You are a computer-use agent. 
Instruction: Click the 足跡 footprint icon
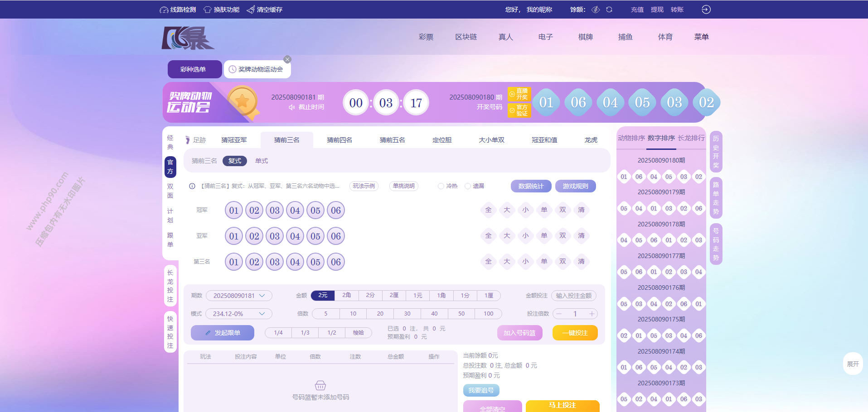click(x=188, y=140)
